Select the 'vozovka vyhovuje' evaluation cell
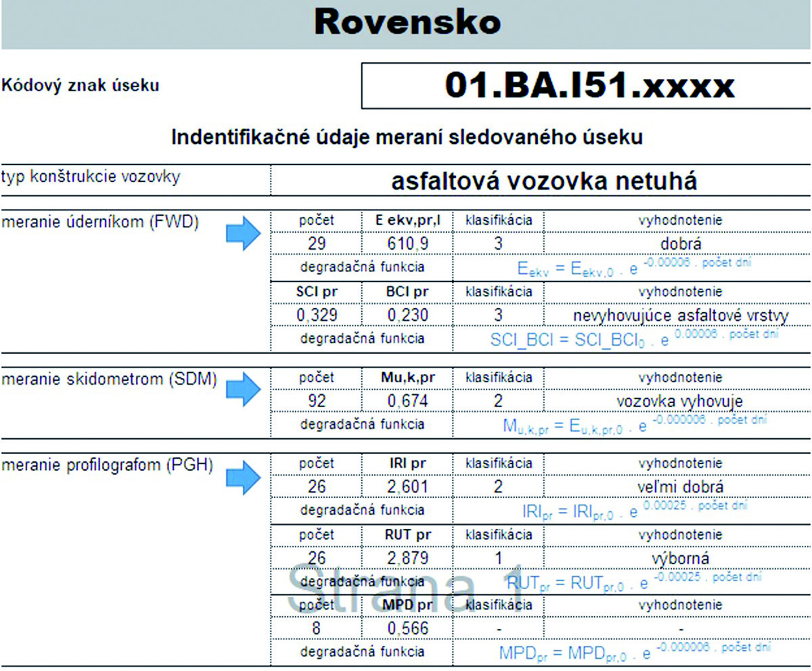812x671 pixels. click(x=680, y=402)
